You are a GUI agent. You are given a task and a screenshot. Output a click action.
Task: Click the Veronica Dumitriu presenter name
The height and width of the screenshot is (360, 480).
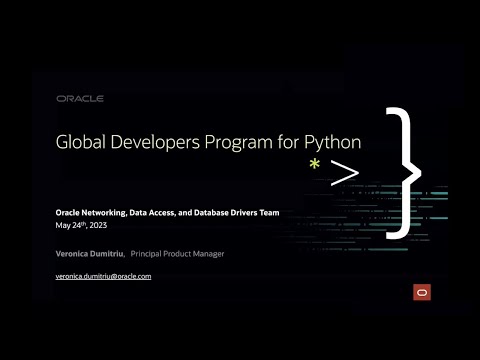pos(89,254)
